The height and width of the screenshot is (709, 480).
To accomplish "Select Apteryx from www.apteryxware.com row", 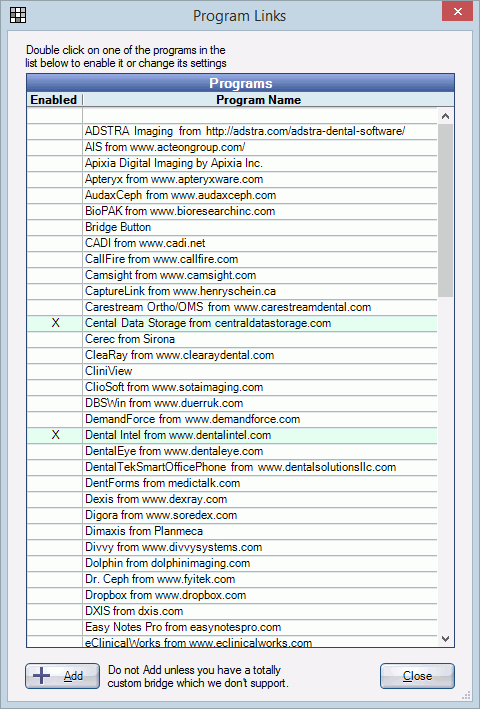I will pos(232,179).
